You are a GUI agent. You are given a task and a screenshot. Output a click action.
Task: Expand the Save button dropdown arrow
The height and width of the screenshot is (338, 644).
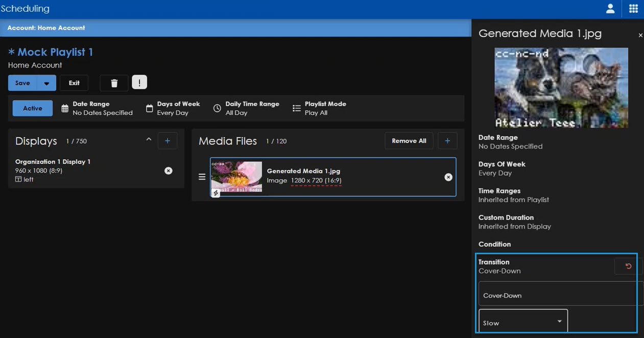click(46, 83)
